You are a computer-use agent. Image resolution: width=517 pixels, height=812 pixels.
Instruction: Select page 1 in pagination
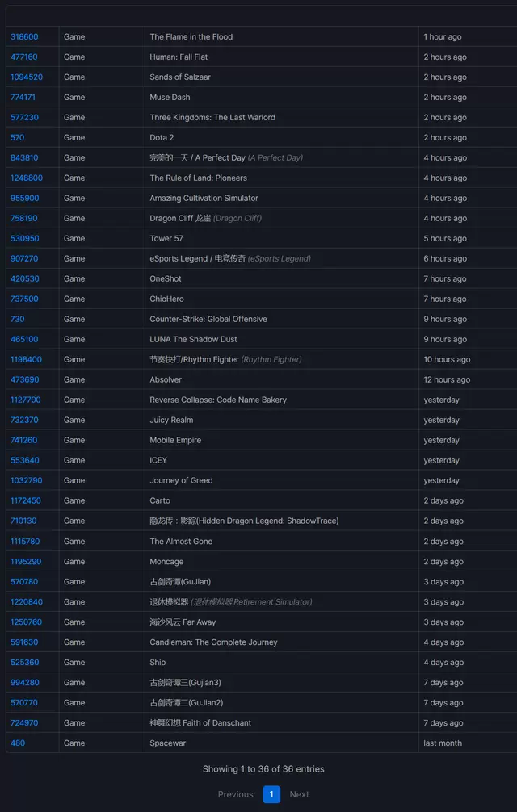[271, 794]
